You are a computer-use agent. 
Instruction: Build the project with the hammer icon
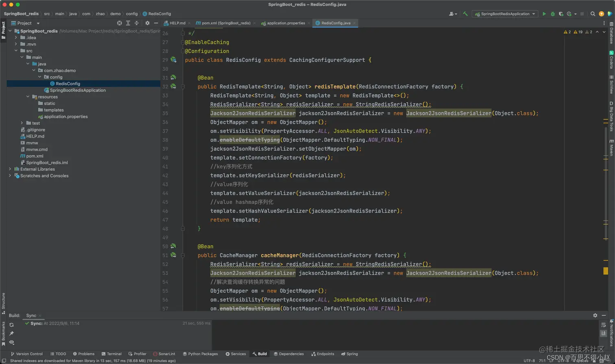coord(465,14)
